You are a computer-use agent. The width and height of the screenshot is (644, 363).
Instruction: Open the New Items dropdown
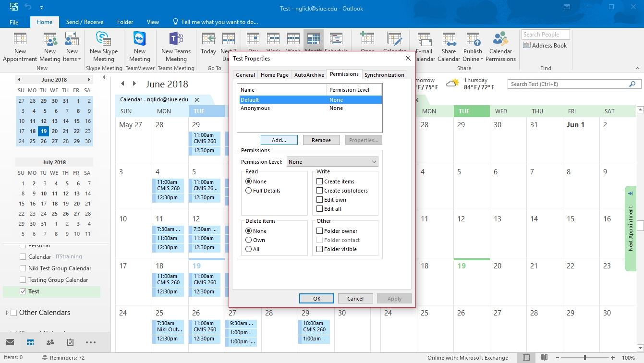[x=72, y=55]
